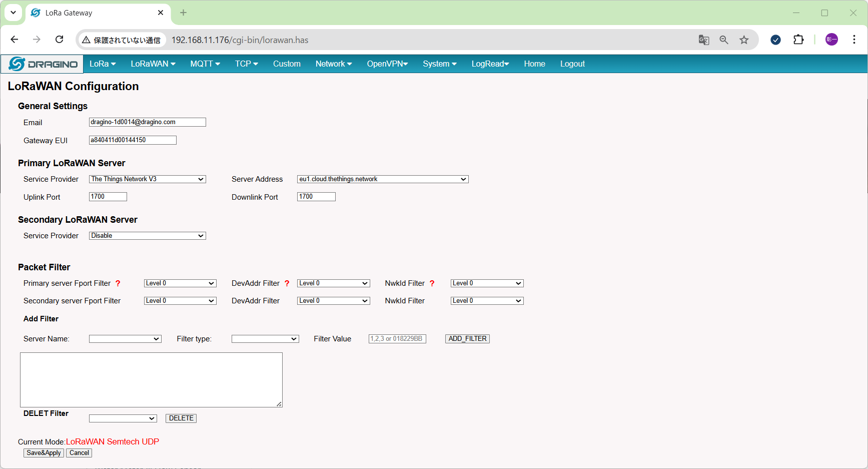Click red question mark beside DevAddr Filter

coord(287,283)
